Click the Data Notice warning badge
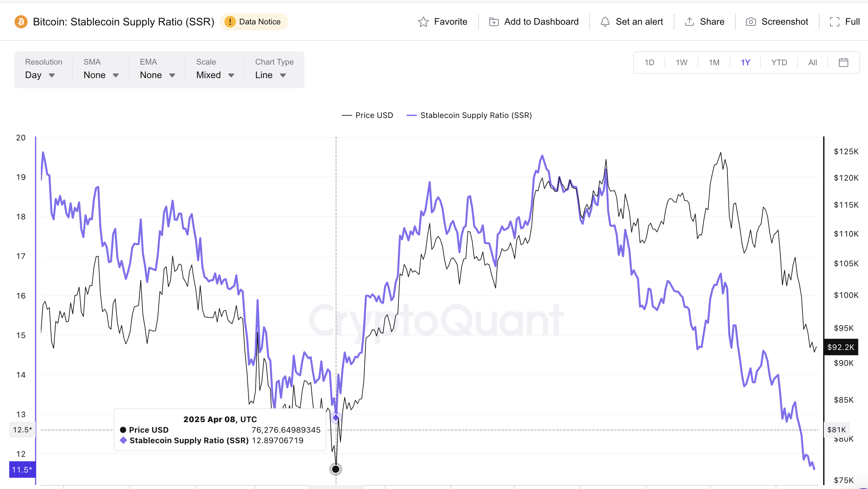Screen dimensions: 868x489 tap(254, 21)
